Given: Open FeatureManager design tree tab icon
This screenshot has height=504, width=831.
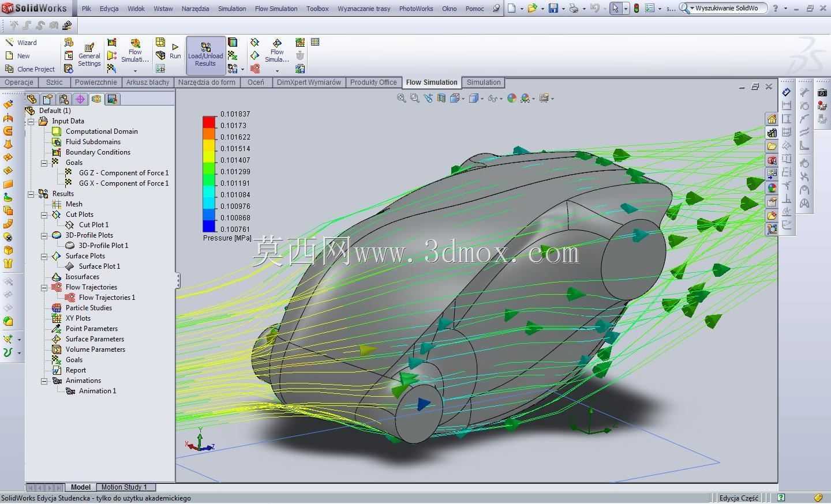Looking at the screenshot, I should (32, 99).
